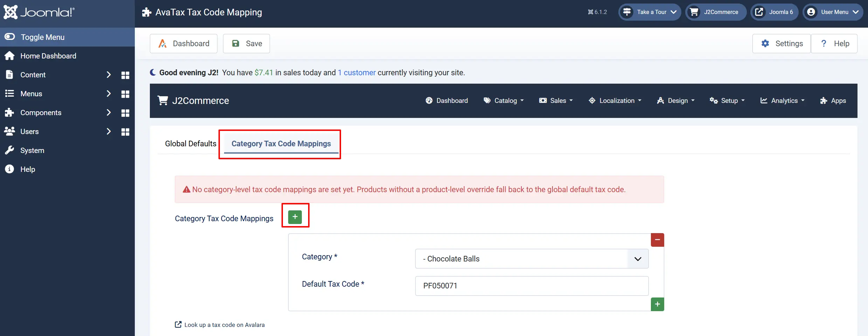Screen dimensions: 868x336
Task: Click the moon icon beside Good evening
Action: coord(153,72)
